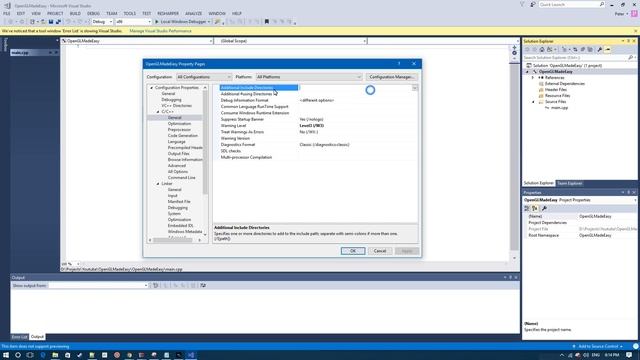
Task: Select Preprocessor under C/C++ in property tree
Action: click(x=179, y=129)
